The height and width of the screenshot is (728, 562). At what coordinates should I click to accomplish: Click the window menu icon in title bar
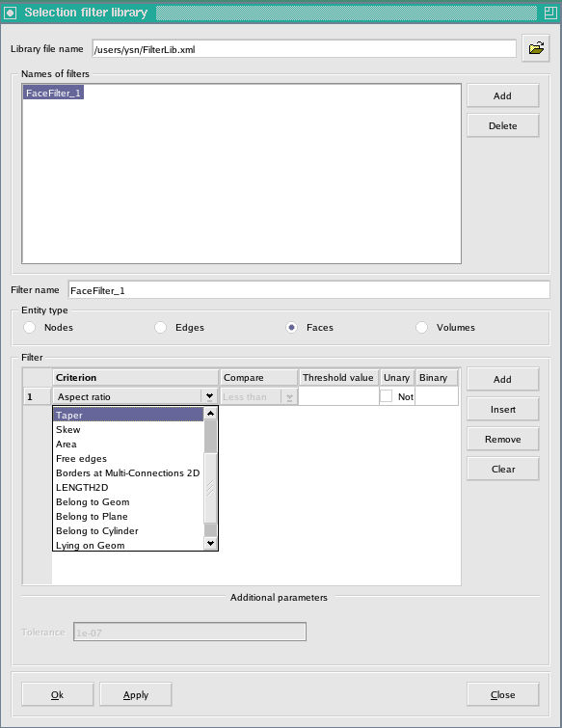(10, 13)
